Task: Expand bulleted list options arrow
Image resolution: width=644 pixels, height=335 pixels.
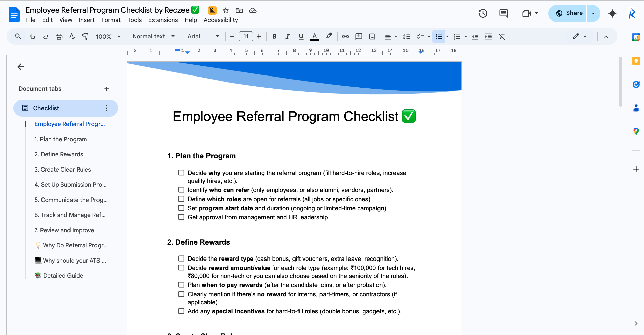Action: click(x=447, y=36)
